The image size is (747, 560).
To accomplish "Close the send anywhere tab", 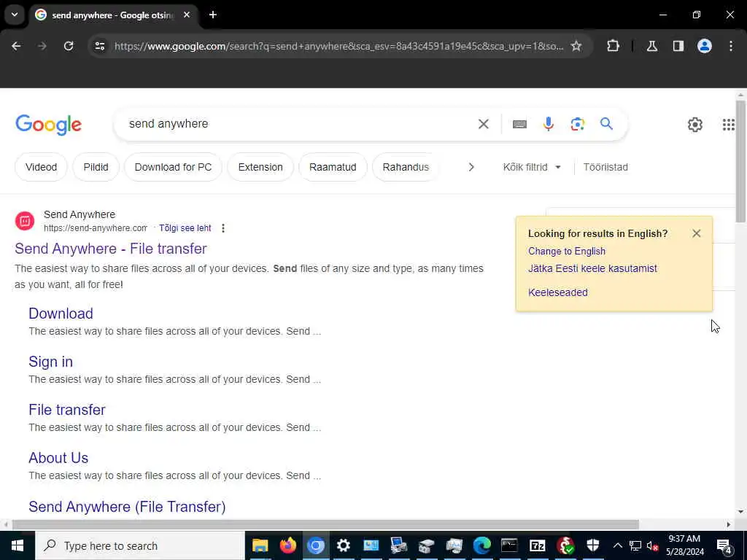I will click(187, 15).
